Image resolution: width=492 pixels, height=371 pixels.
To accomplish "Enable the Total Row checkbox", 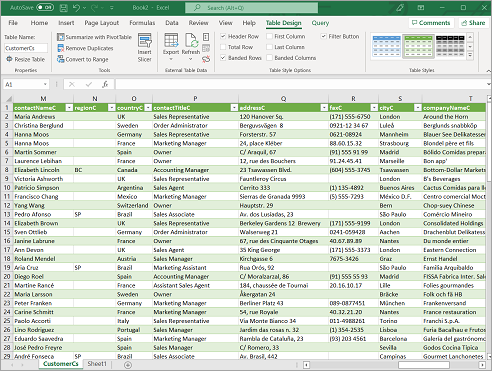I will (223, 47).
